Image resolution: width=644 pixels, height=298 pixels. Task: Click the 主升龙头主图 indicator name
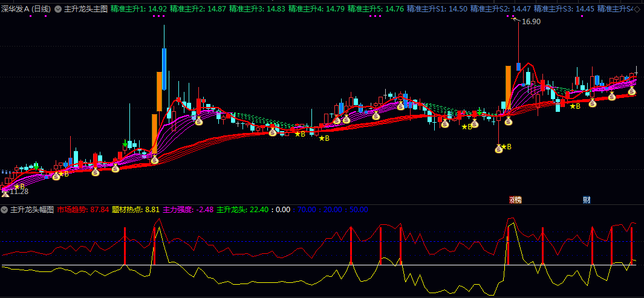coord(86,8)
